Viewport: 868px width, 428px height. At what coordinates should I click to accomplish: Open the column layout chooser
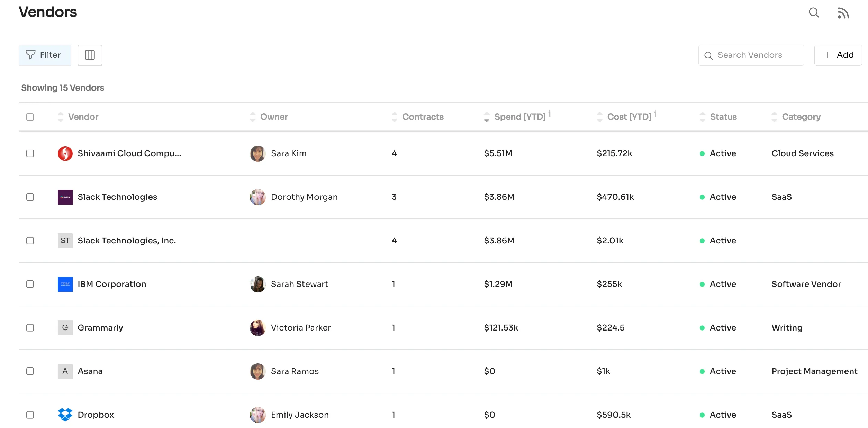90,55
